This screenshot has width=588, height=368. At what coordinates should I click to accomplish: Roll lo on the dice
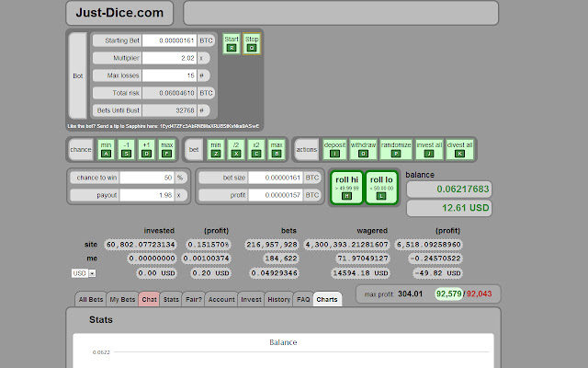381,188
